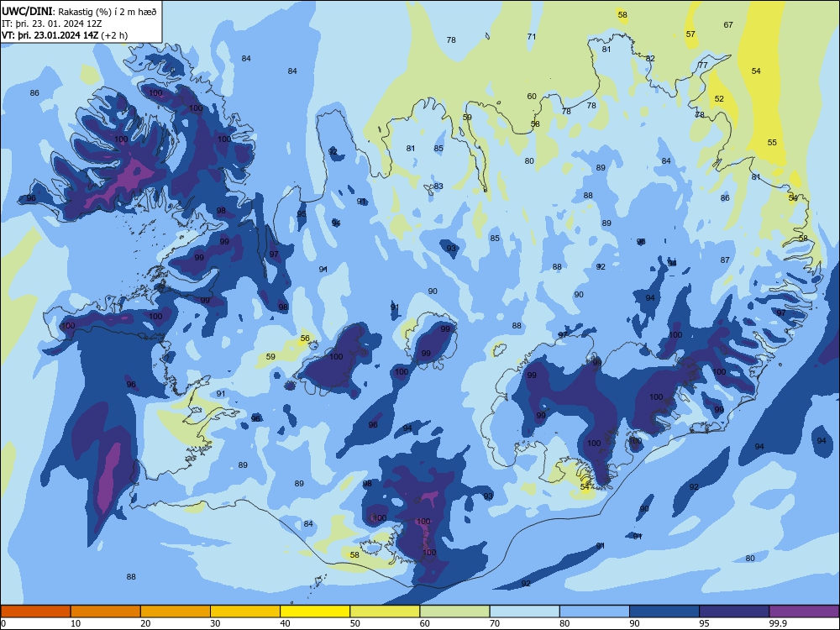Pick the light orange 20–30 legend swatch
The height and width of the screenshot is (630, 840).
(x=176, y=612)
